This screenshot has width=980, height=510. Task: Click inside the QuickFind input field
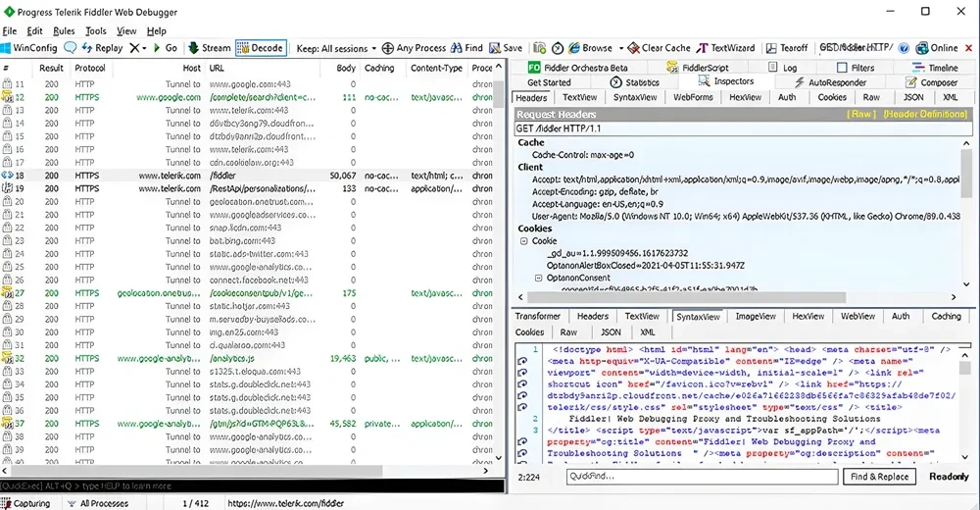click(702, 477)
